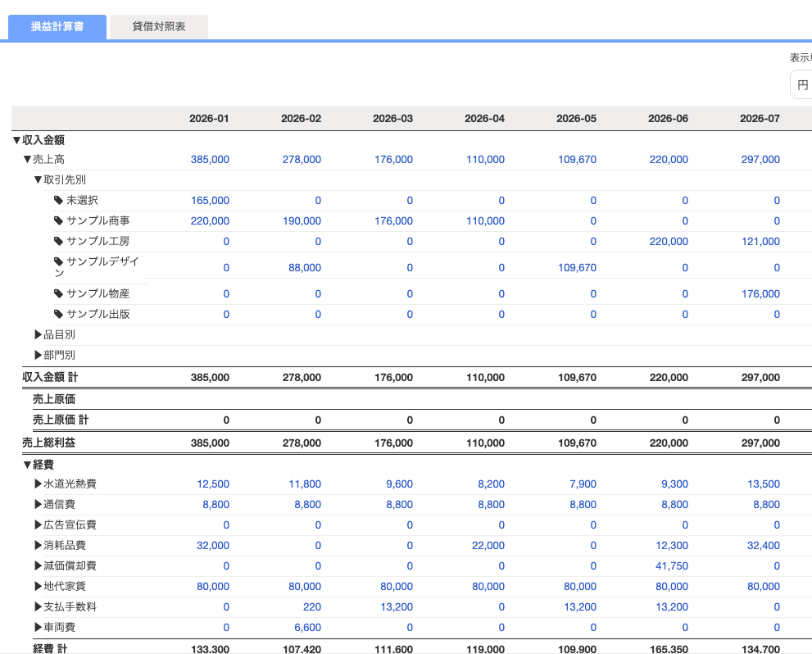812x654 pixels.
Task: Click the 2026-04 column header
Action: coord(484,119)
